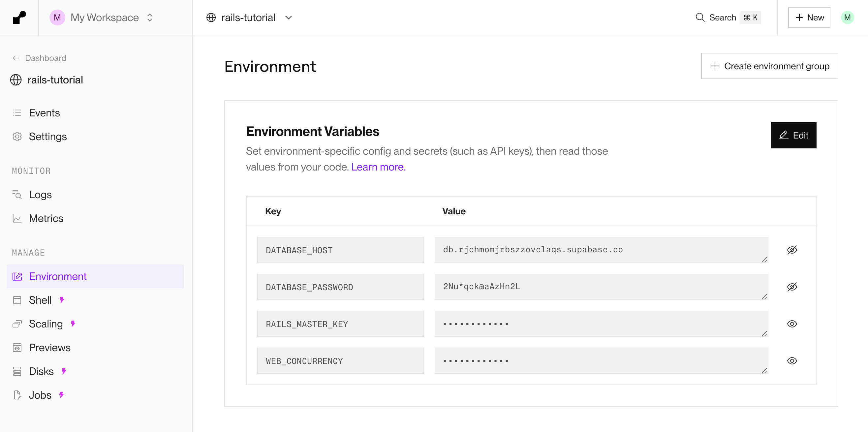Screen dimensions: 868x432
Task: Go to Scaling in the sidebar
Action: [46, 324]
